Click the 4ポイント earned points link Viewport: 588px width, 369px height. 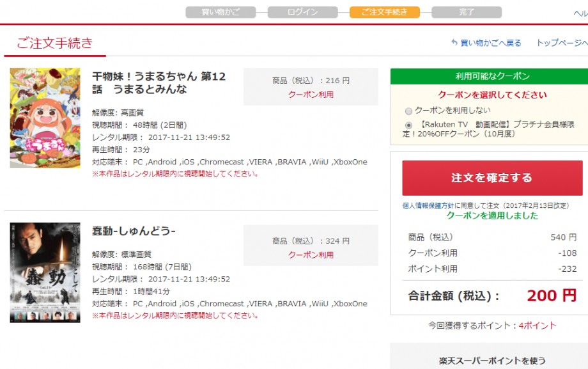(x=538, y=326)
